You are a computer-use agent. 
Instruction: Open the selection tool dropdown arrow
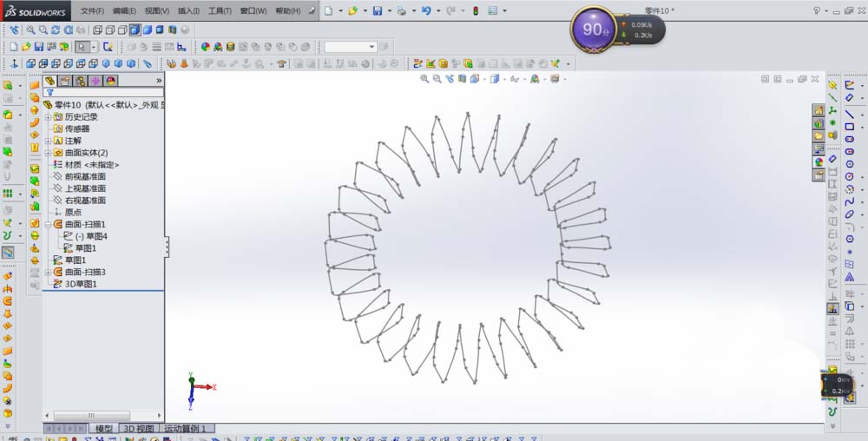(94, 47)
